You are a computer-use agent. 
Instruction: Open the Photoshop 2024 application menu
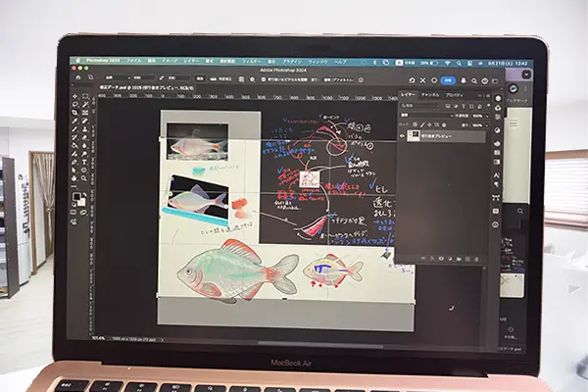[x=99, y=61]
